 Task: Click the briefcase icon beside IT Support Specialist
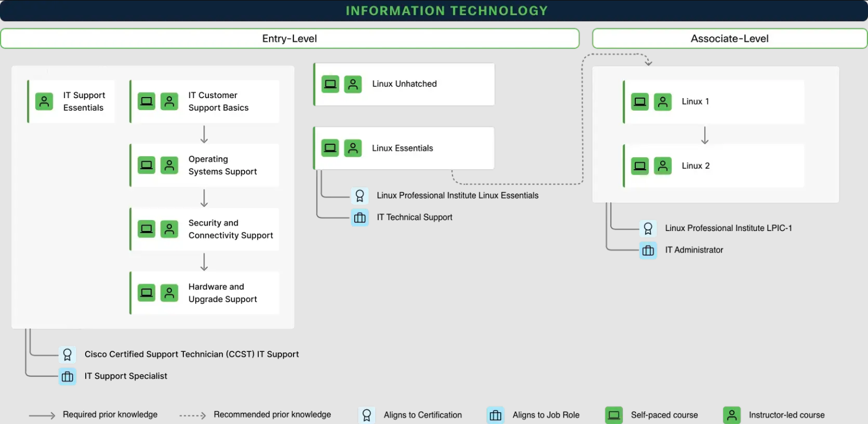[x=67, y=376]
